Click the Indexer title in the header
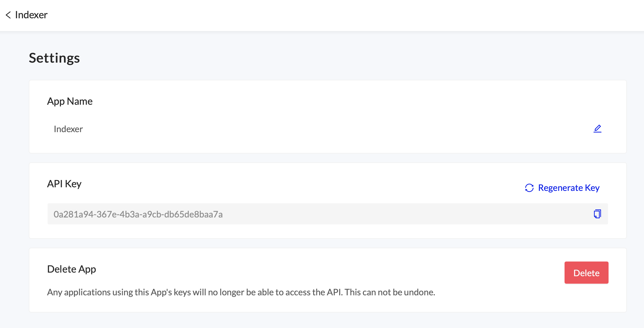The height and width of the screenshot is (328, 644). pyautogui.click(x=31, y=15)
